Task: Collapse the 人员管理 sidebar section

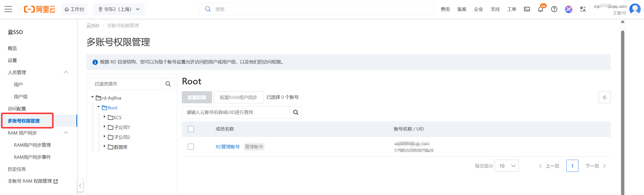Action: pos(66,72)
